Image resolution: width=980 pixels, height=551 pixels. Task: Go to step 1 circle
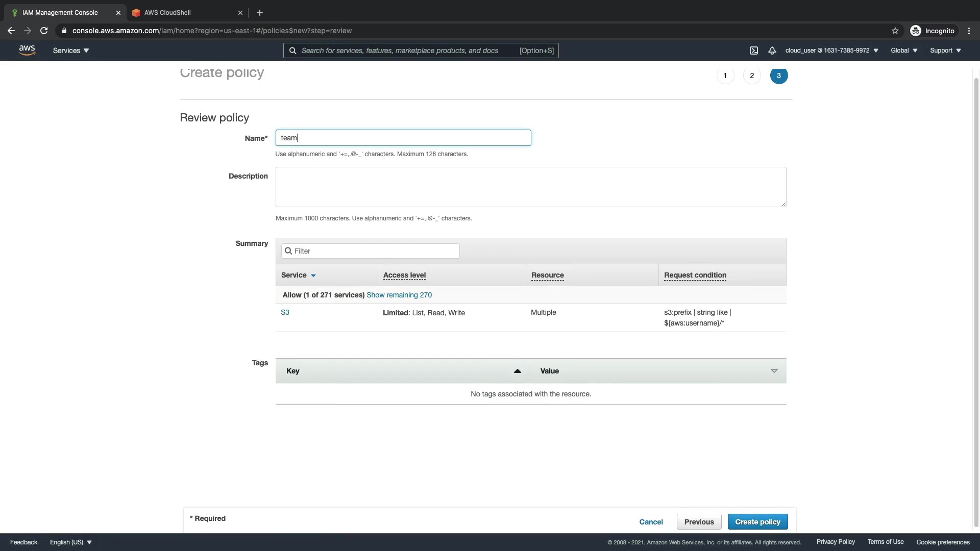coord(725,76)
